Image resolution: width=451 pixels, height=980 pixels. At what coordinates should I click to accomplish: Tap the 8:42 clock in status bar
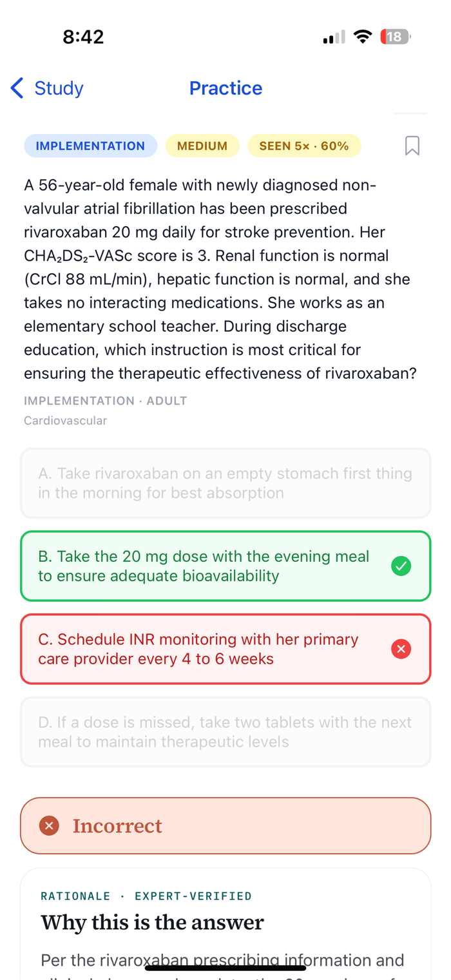point(84,37)
